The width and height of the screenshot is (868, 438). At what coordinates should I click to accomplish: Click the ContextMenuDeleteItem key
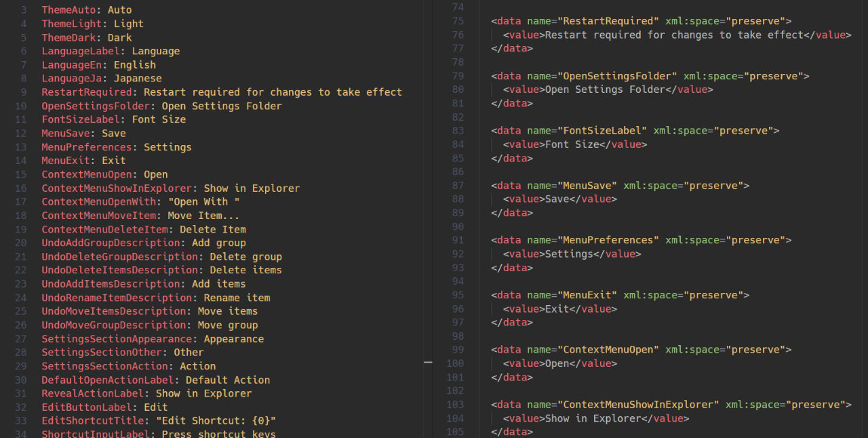coord(104,229)
